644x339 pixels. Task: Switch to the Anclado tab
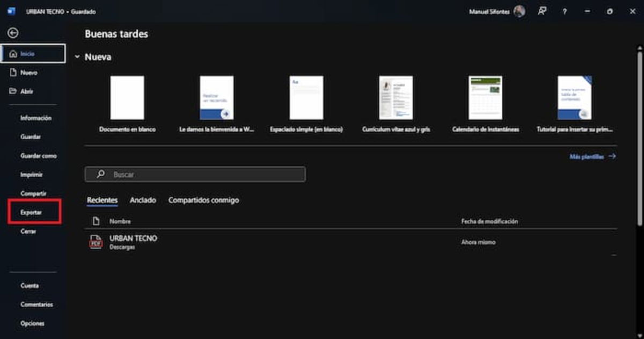[143, 200]
